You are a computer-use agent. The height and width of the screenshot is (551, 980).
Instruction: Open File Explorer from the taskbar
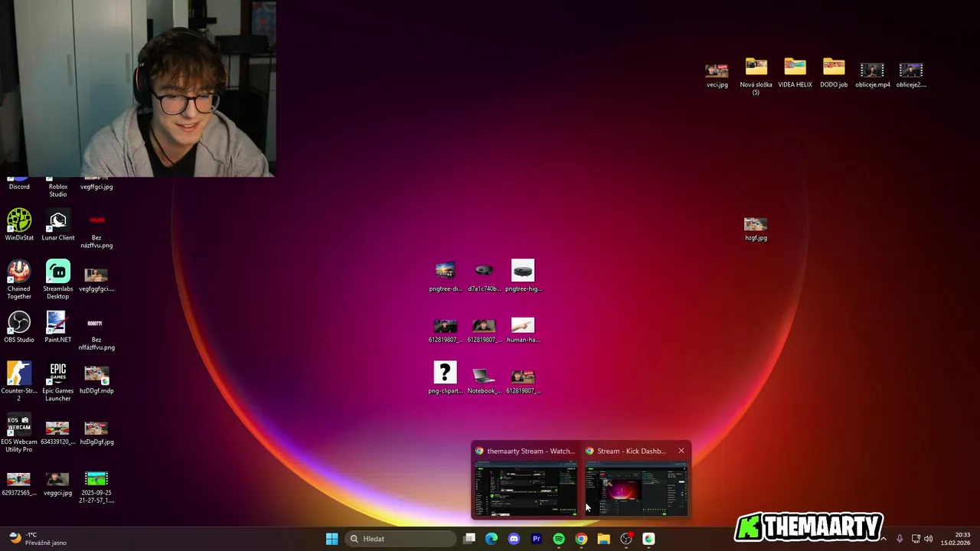(x=603, y=539)
